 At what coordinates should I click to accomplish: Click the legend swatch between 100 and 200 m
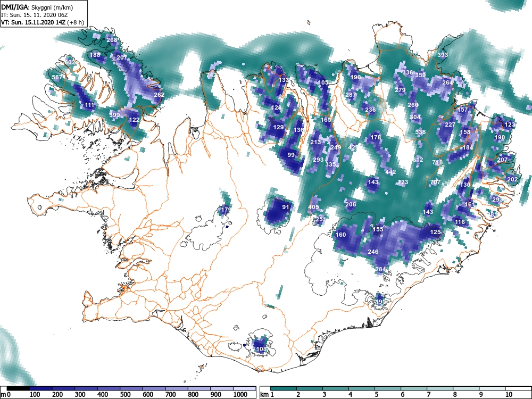pos(40,388)
